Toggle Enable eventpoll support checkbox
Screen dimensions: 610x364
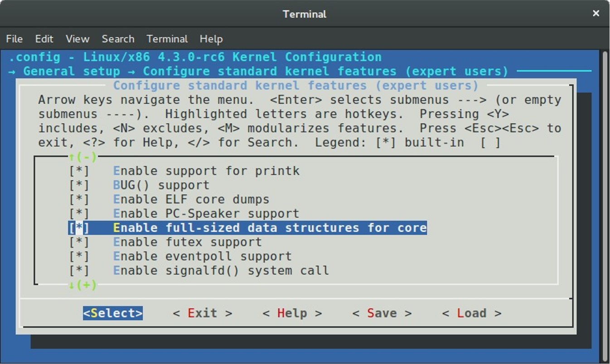(79, 256)
